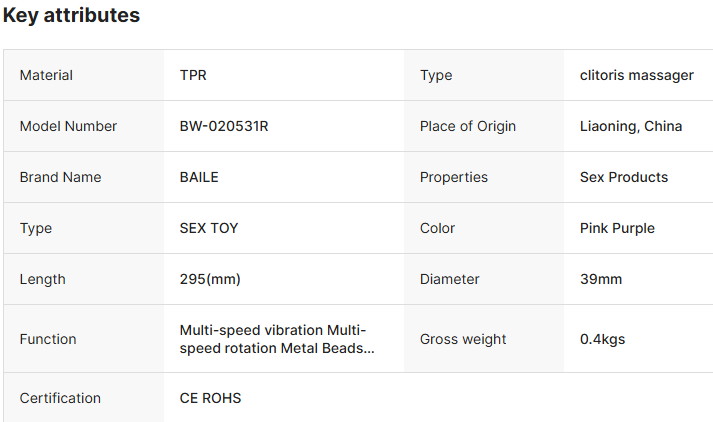The image size is (713, 422).
Task: Select the Liaoning, China value
Action: (x=631, y=126)
